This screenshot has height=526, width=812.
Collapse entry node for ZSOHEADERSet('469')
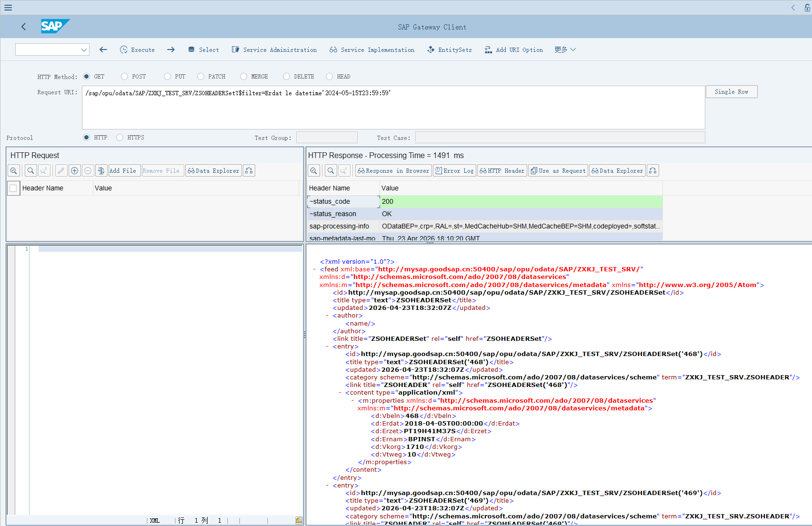pyautogui.click(x=327, y=486)
